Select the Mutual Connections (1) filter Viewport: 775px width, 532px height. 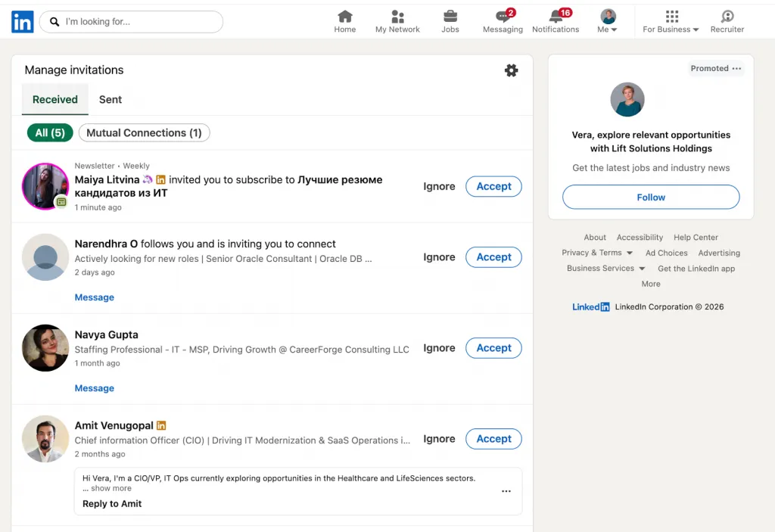(x=144, y=132)
